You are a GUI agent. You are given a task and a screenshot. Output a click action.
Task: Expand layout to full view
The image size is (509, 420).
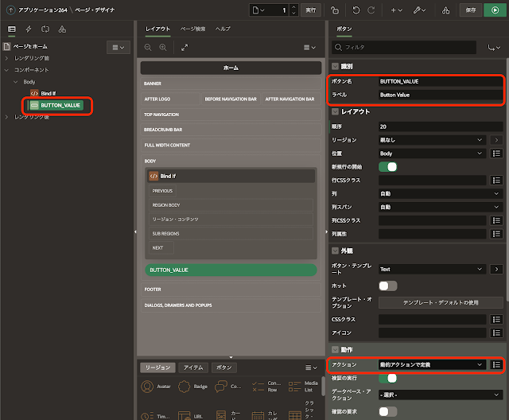(x=185, y=48)
